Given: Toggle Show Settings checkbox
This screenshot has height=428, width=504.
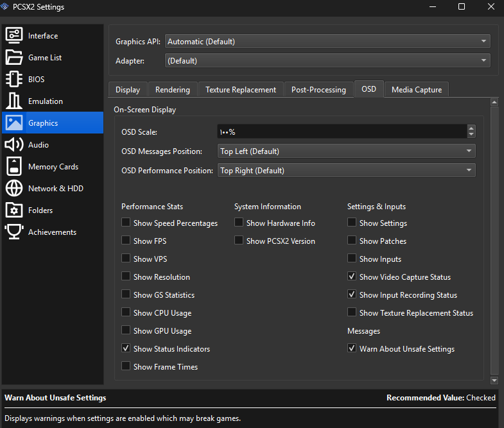Looking at the screenshot, I should pyautogui.click(x=352, y=223).
